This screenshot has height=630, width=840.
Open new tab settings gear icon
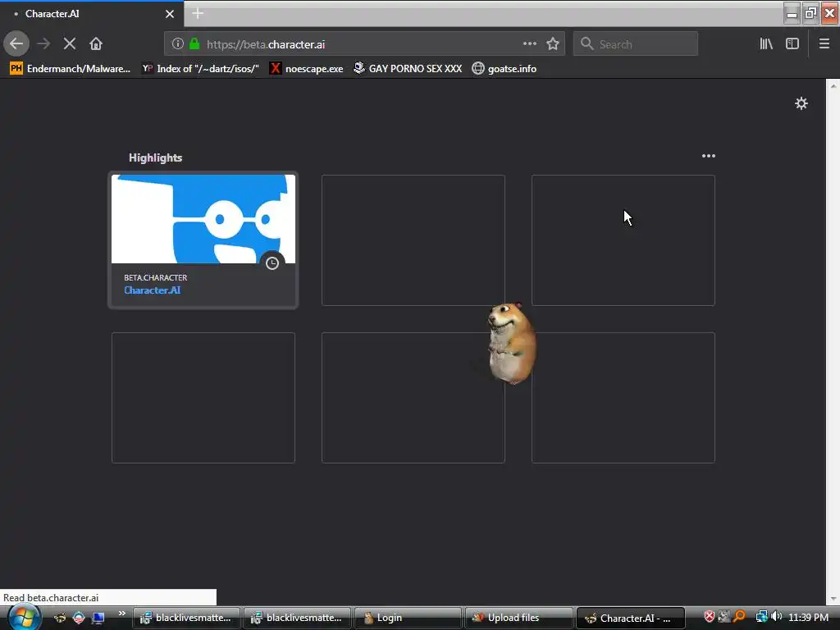(x=801, y=103)
